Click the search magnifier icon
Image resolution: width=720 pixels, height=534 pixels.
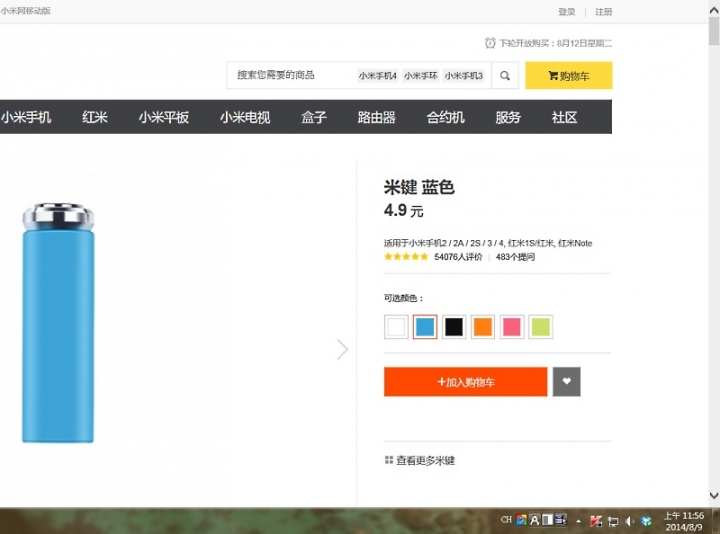(505, 75)
